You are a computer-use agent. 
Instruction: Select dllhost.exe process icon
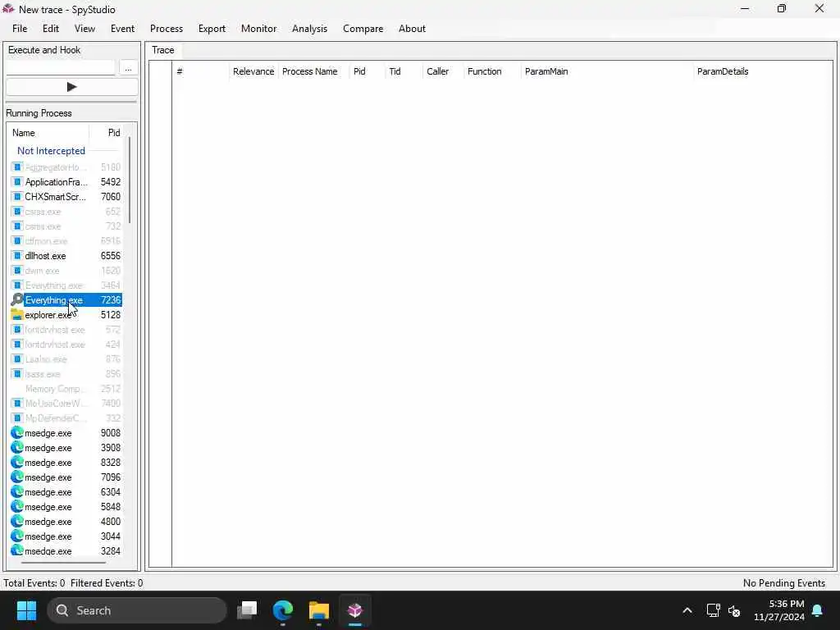[17, 256]
